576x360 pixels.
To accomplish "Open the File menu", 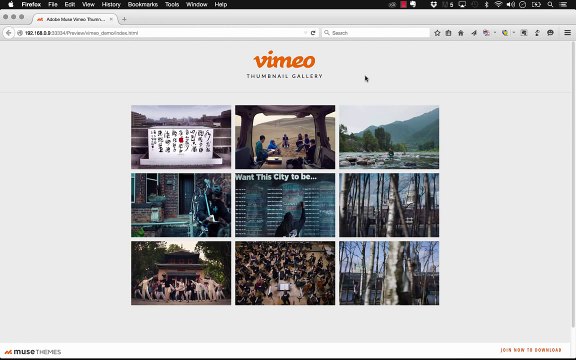I will point(53,4).
